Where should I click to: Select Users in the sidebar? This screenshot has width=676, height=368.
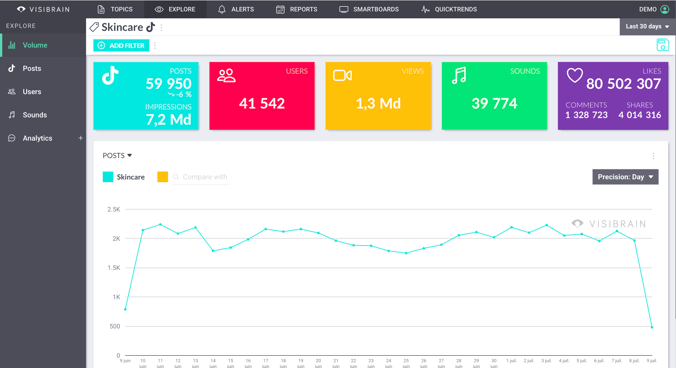click(x=43, y=92)
